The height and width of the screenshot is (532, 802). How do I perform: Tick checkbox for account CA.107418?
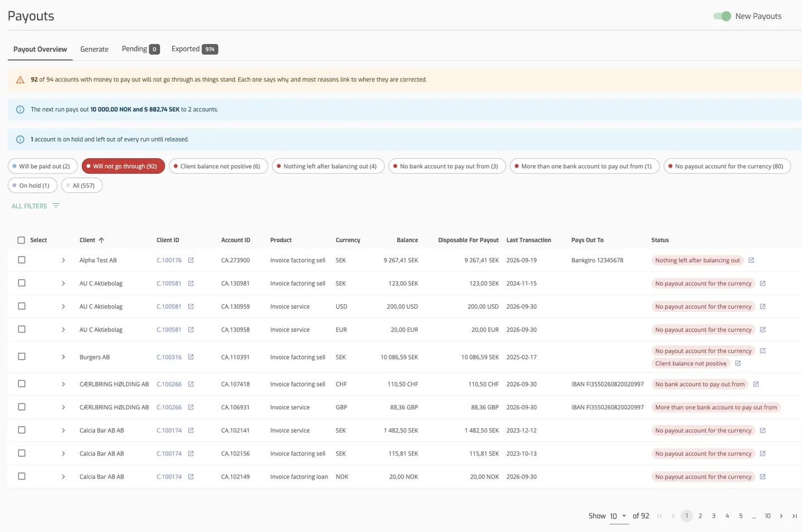click(22, 384)
